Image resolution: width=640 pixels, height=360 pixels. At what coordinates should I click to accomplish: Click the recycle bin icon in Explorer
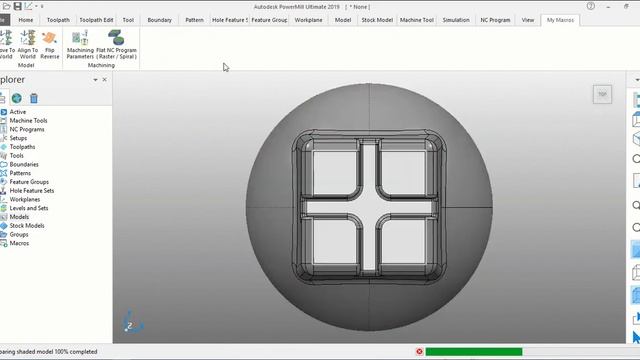tap(34, 98)
